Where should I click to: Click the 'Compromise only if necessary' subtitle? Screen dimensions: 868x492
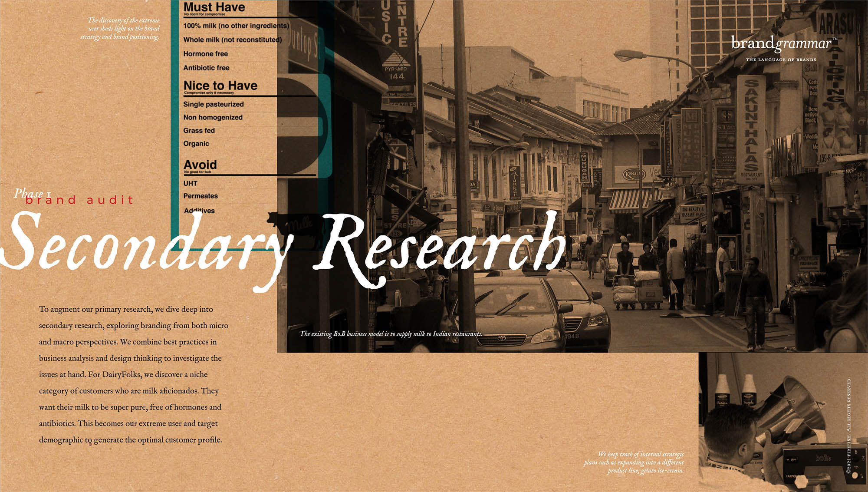point(209,93)
